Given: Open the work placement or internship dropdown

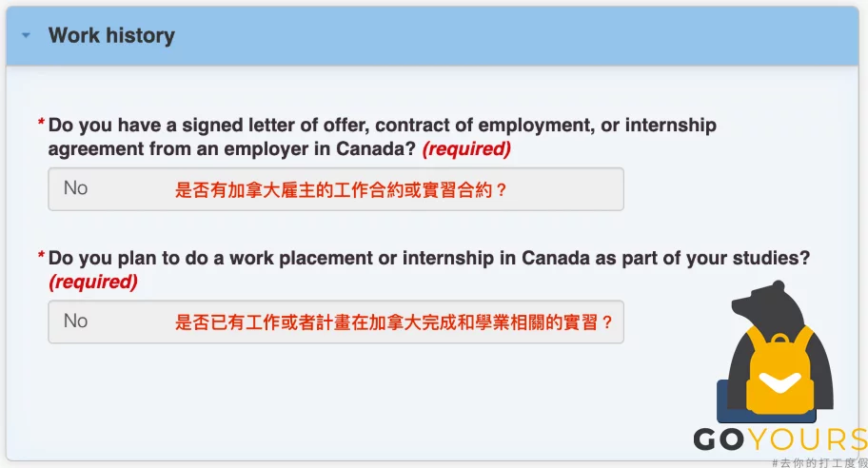Looking at the screenshot, I should 335,322.
